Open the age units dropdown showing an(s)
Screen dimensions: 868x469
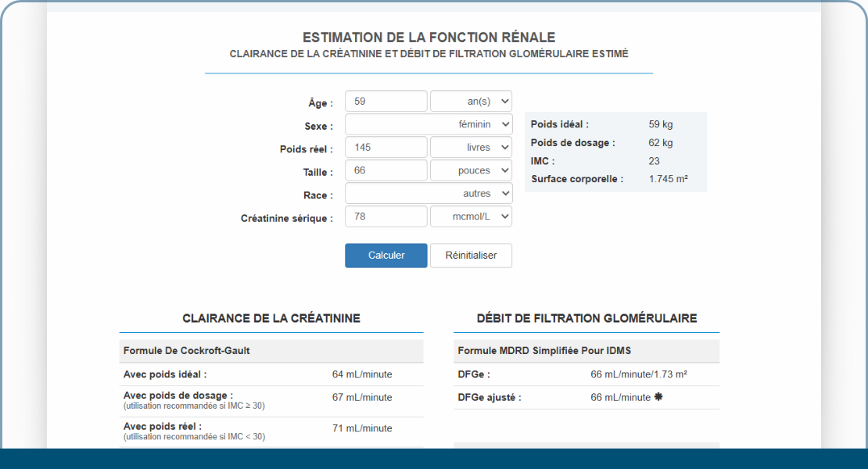pos(470,100)
